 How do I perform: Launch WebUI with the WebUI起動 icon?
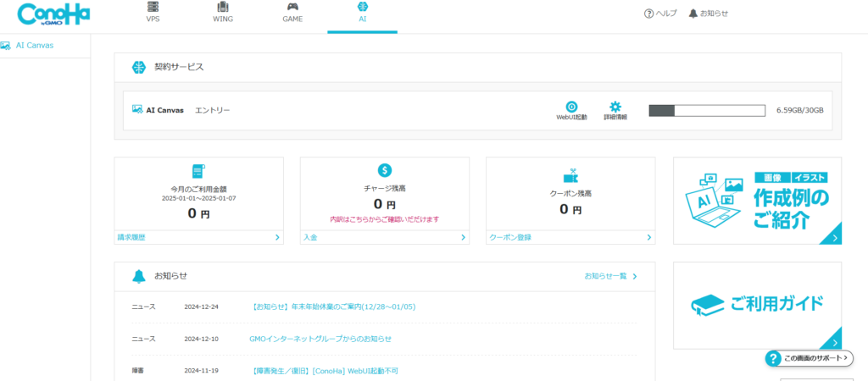click(571, 111)
